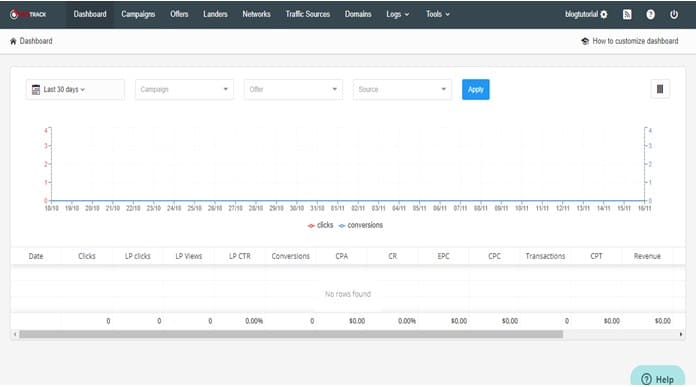Open the columns settings icon

click(660, 89)
